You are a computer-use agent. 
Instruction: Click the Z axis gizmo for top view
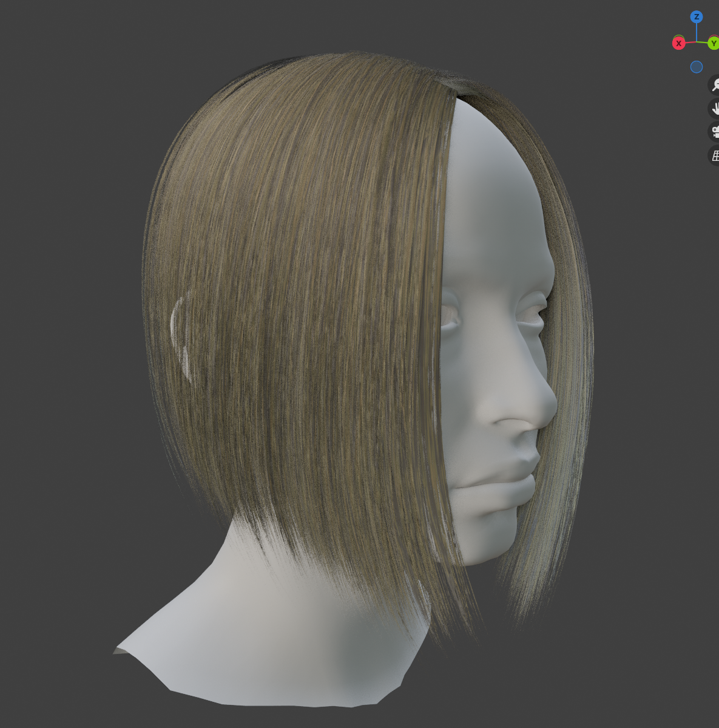(697, 16)
